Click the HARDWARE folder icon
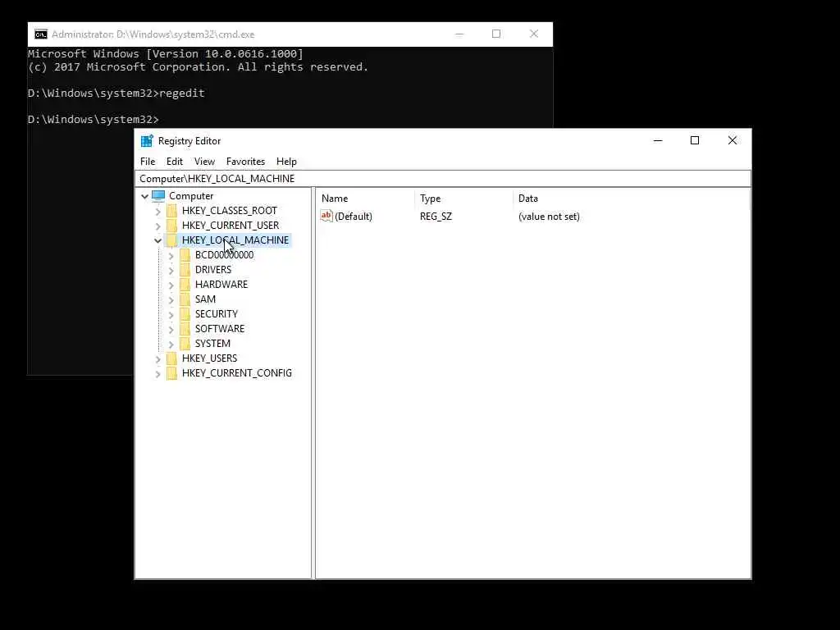 [185, 285]
